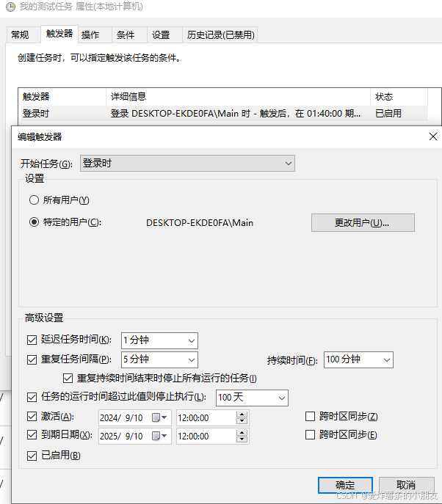The height and width of the screenshot is (504, 442).
Task: Click the 取消 button
Action: tap(406, 485)
